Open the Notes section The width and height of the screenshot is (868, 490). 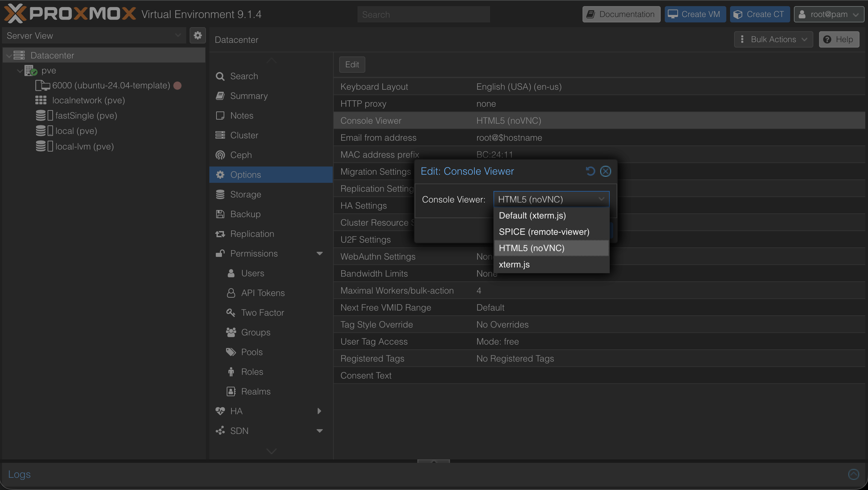tap(220, 115)
